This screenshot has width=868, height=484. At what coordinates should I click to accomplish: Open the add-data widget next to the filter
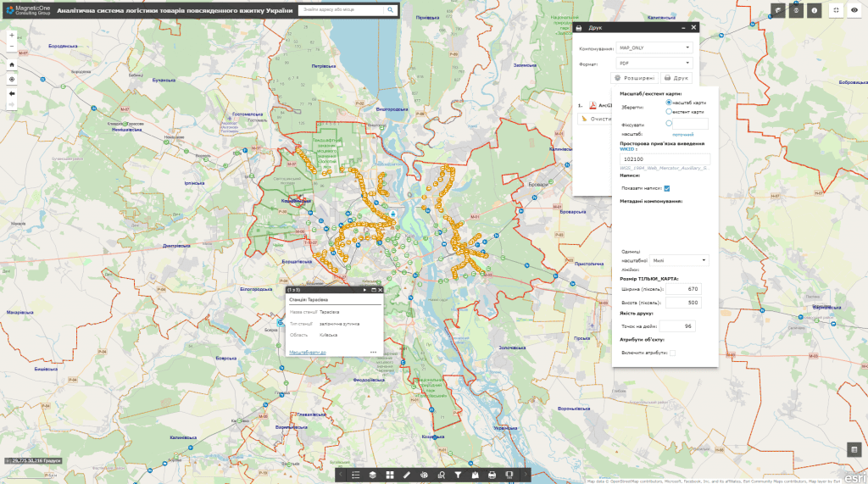pos(475,475)
